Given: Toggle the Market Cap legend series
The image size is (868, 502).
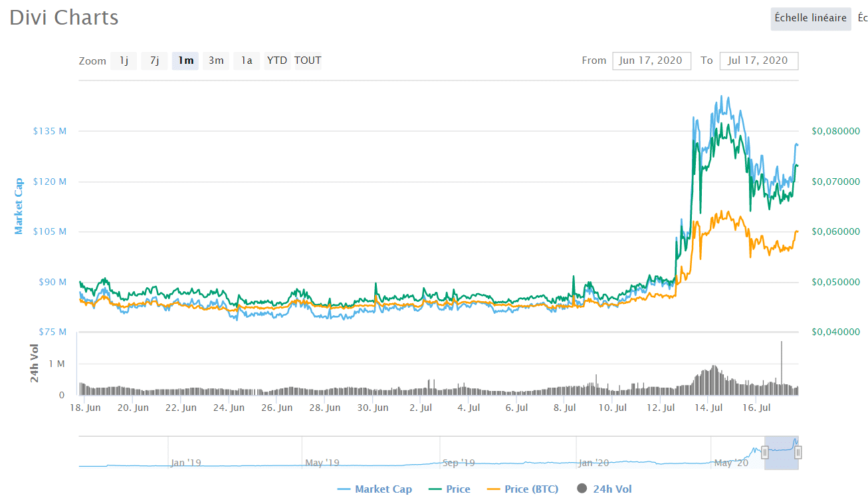Looking at the screenshot, I should pos(376,489).
